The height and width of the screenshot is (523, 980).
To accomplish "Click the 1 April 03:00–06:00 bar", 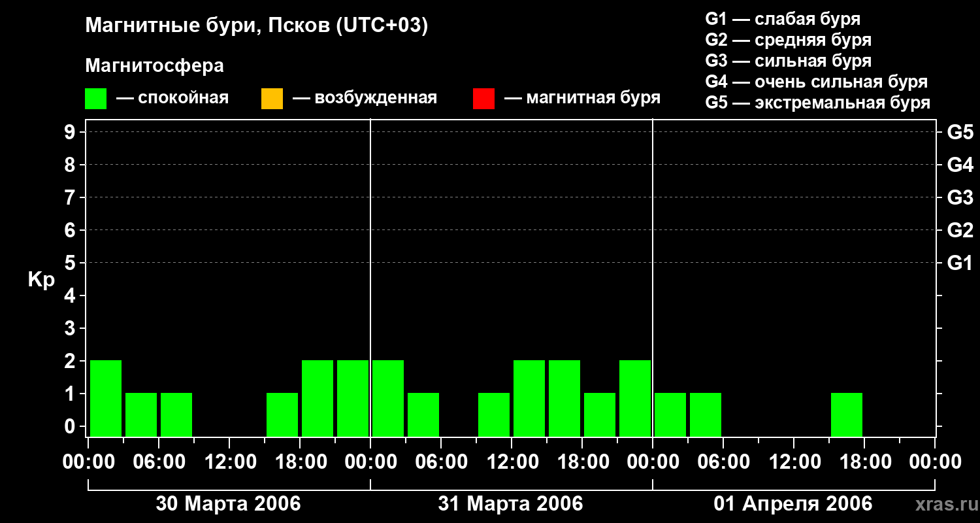I will click(706, 414).
